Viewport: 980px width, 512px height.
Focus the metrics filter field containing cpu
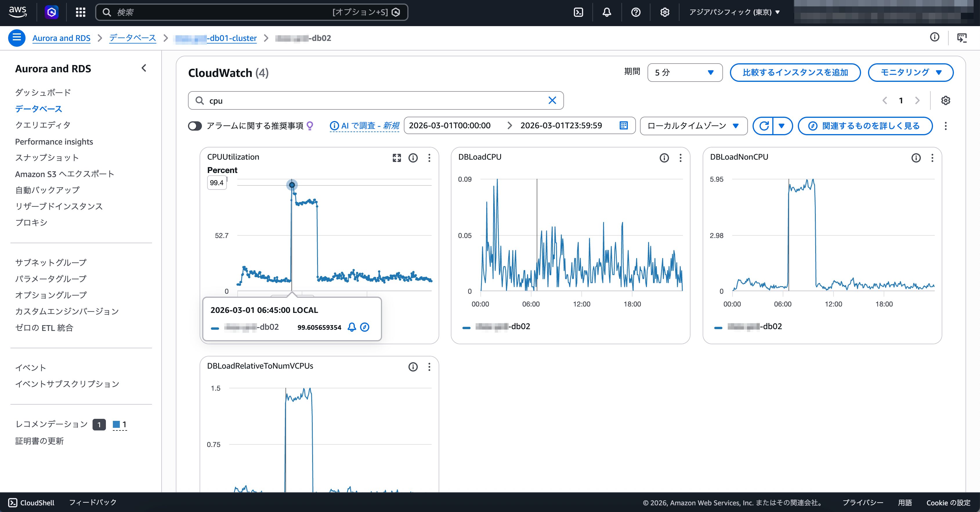pyautogui.click(x=376, y=100)
